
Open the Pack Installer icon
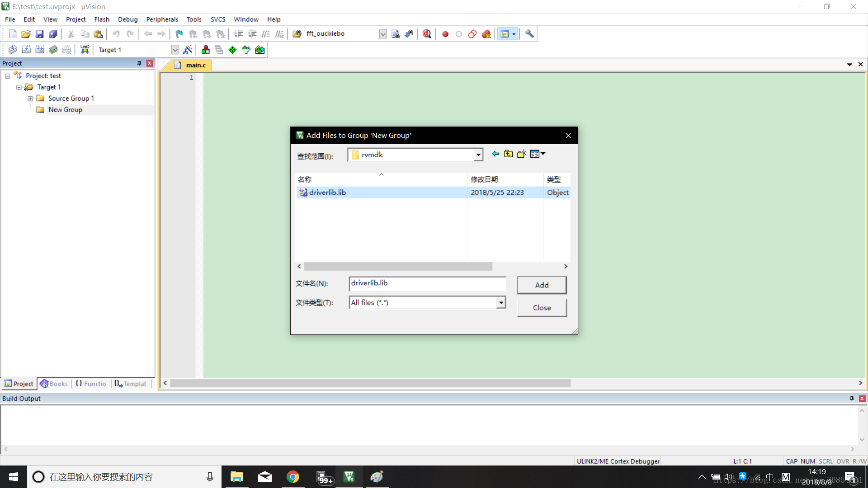pyautogui.click(x=260, y=50)
